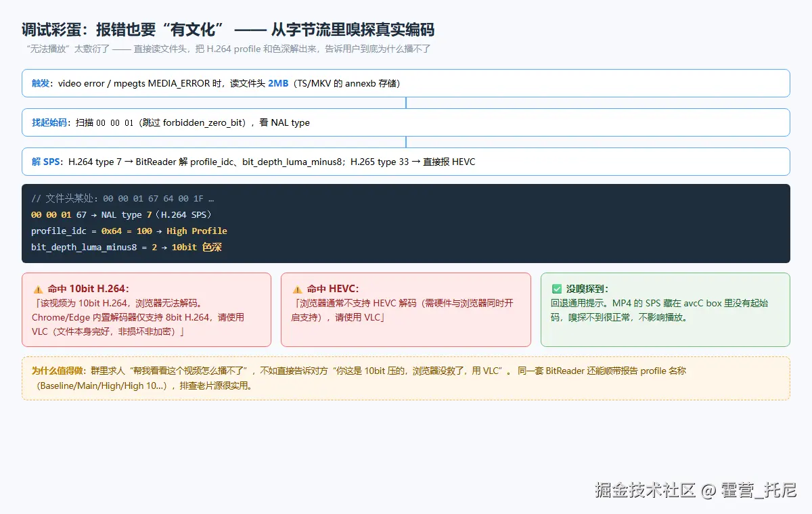Click the 找起始码 step label

tap(49, 122)
